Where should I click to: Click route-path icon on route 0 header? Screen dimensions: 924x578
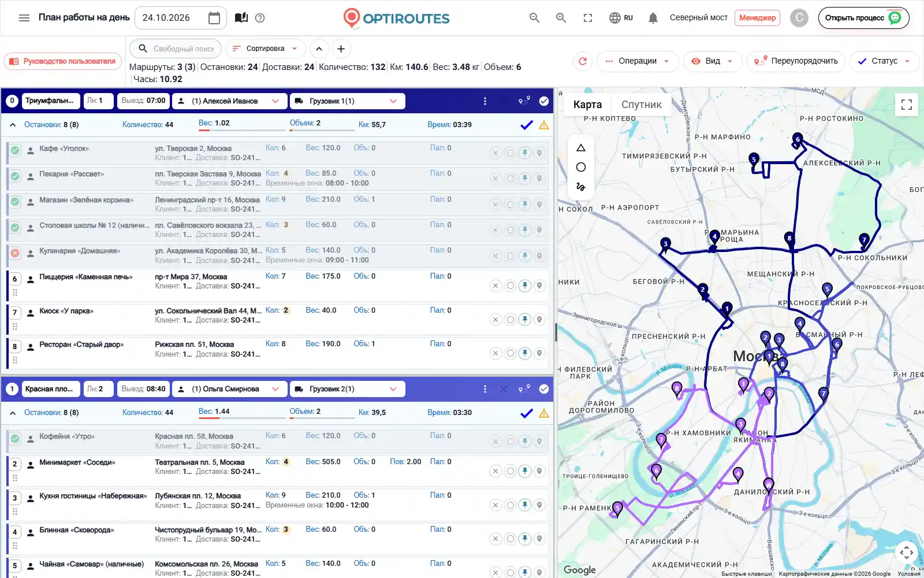click(x=524, y=101)
